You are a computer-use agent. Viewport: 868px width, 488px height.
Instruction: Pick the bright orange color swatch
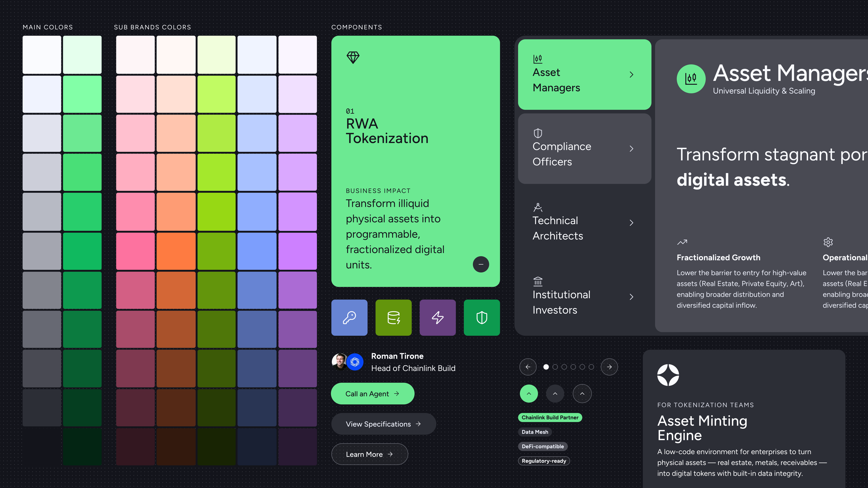[176, 251]
